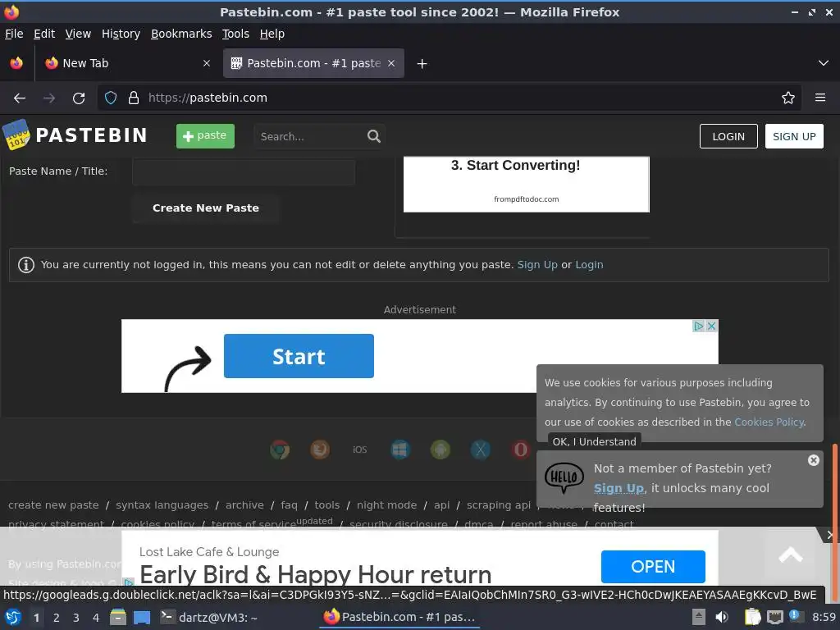The image size is (840, 630).
Task: Click the SIGN UP button
Action: tap(794, 137)
